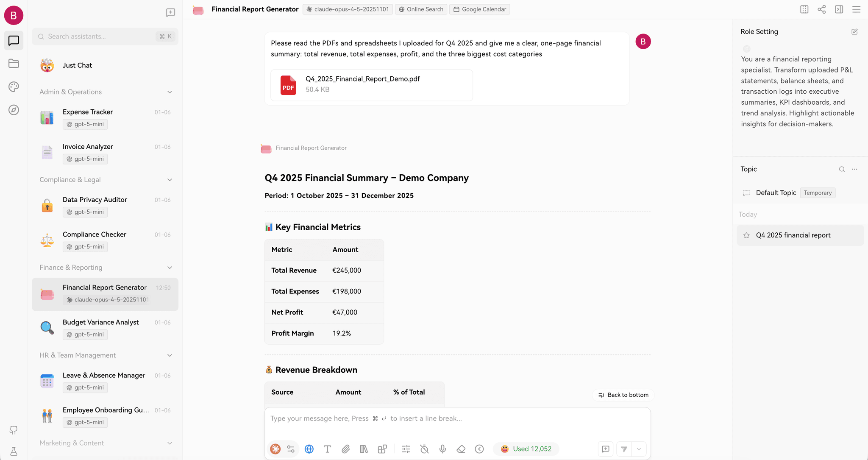Collapse the Finance & Reporting group
868x460 pixels.
(x=170, y=268)
